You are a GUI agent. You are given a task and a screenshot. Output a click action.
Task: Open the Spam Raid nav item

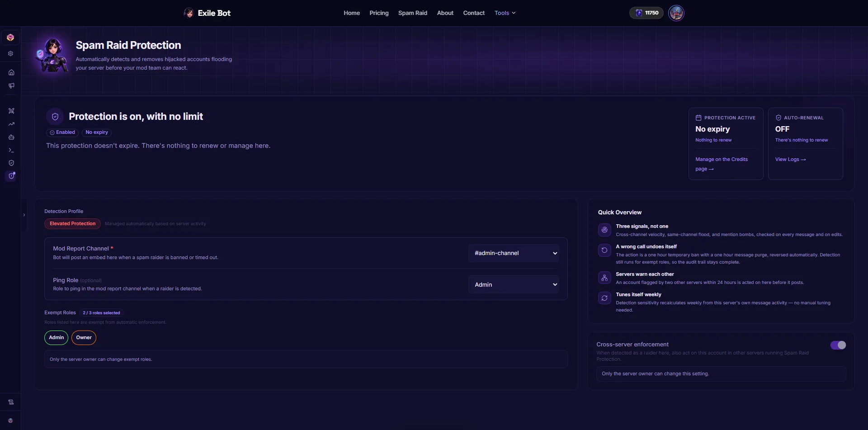pos(413,13)
